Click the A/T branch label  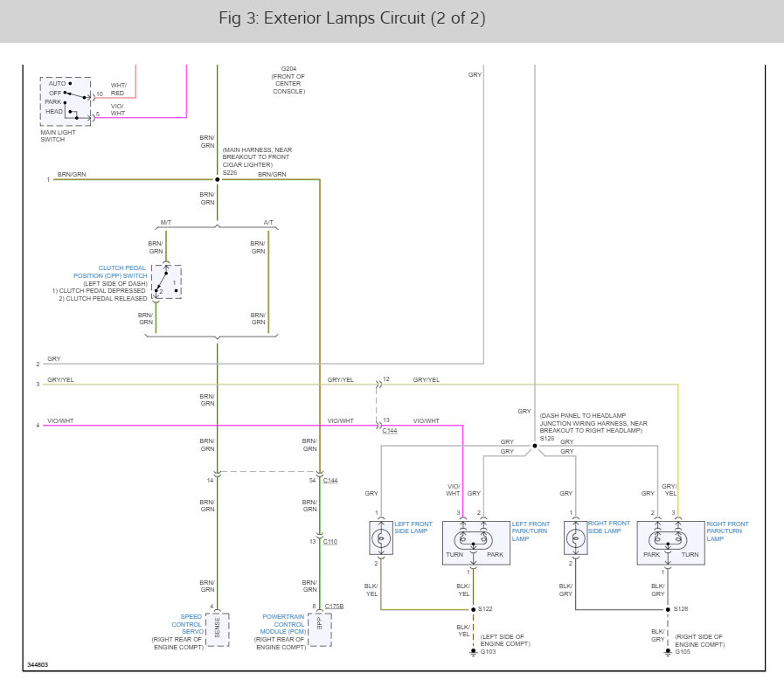click(268, 223)
